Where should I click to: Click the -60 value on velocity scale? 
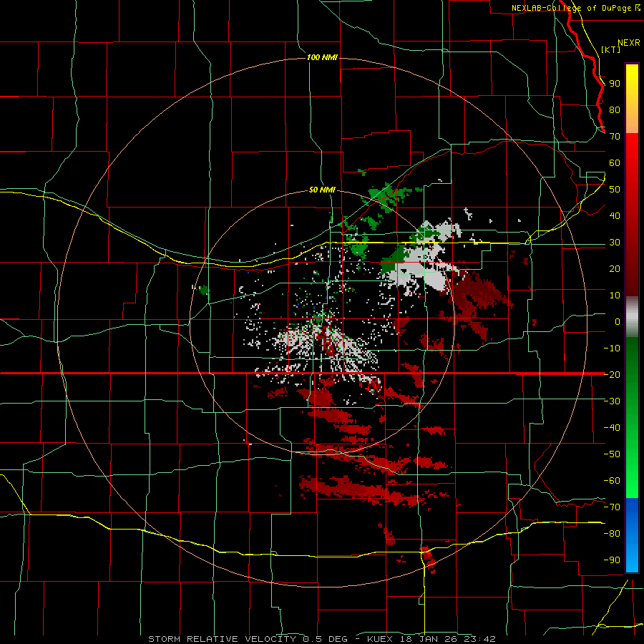[x=612, y=481]
